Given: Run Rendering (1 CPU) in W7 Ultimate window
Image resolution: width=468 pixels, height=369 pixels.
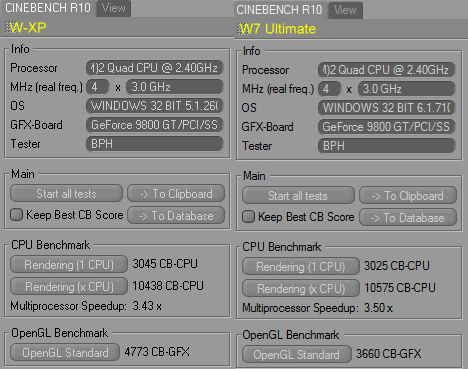Looking at the screenshot, I should click(x=301, y=267).
